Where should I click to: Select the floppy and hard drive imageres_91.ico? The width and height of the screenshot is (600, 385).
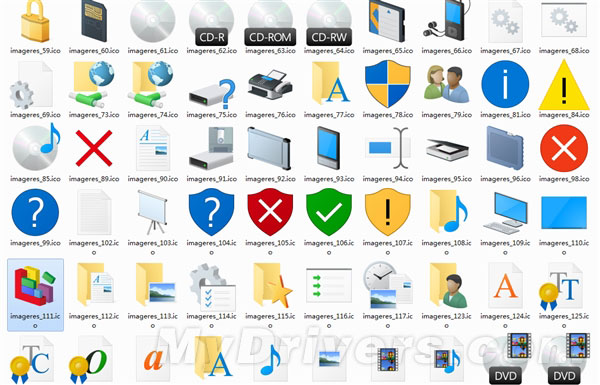(x=212, y=148)
